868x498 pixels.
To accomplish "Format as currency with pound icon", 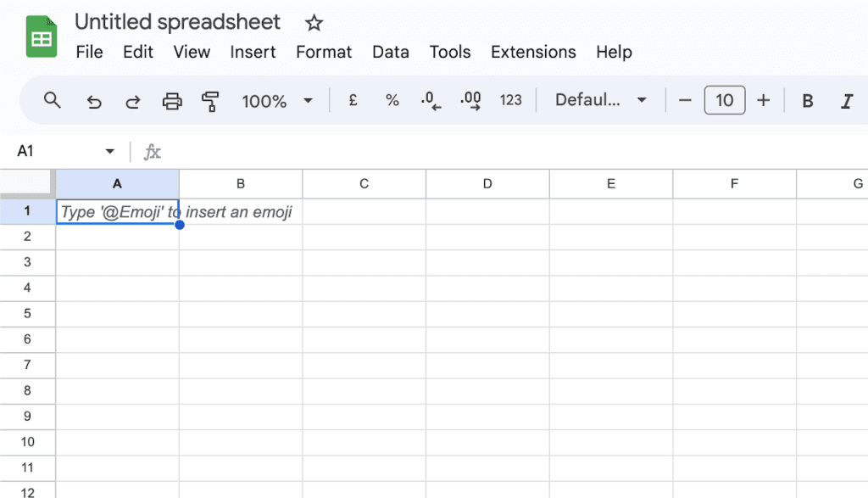I will click(353, 100).
